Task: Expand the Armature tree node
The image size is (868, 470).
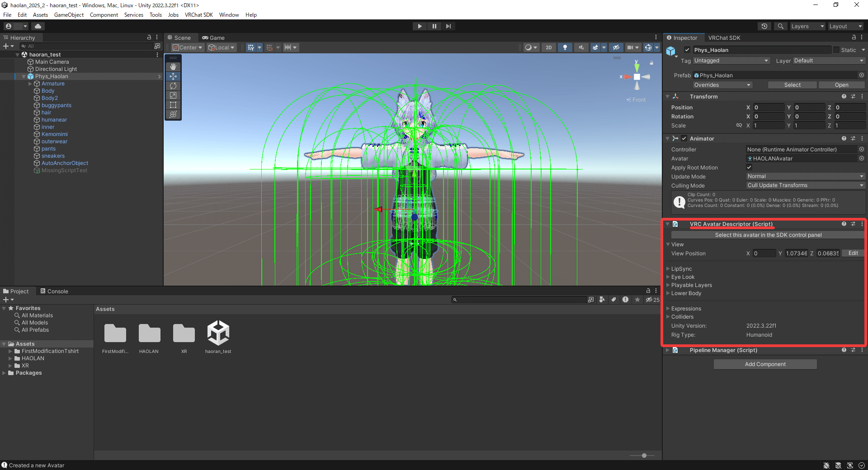Action: click(30, 84)
